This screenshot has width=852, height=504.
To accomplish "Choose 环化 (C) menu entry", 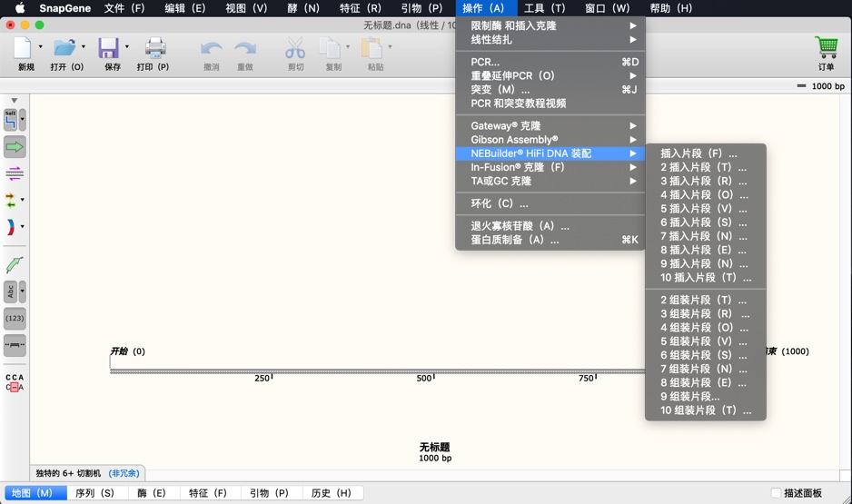I will point(499,203).
